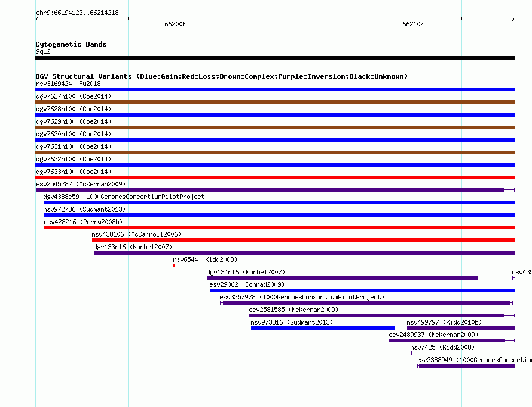Select esv29062 (Conrad2009) gain variant label

pyautogui.click(x=247, y=284)
